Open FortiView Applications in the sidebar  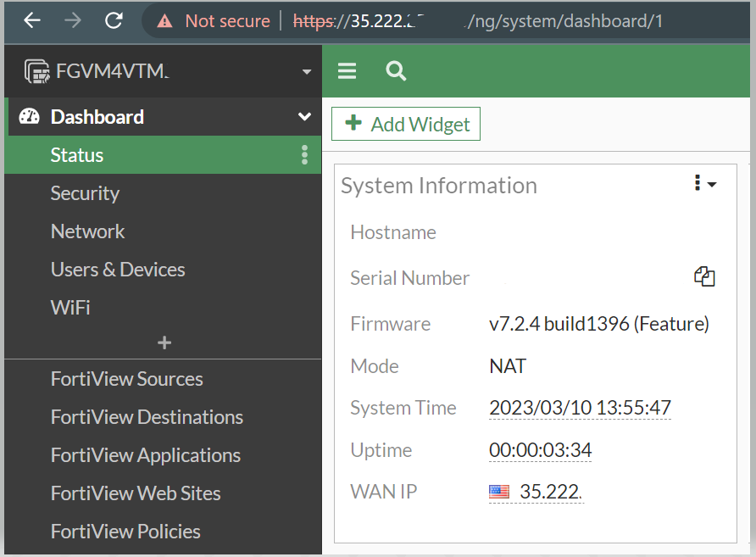tap(145, 455)
